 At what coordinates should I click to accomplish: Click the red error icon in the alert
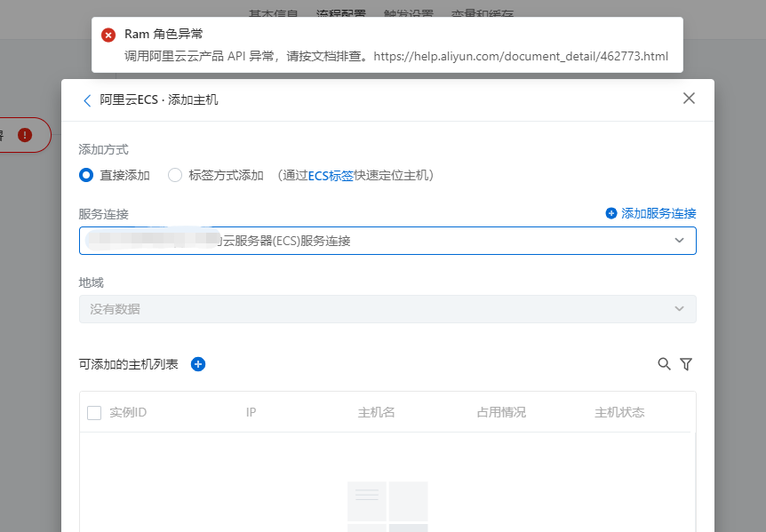tap(108, 36)
